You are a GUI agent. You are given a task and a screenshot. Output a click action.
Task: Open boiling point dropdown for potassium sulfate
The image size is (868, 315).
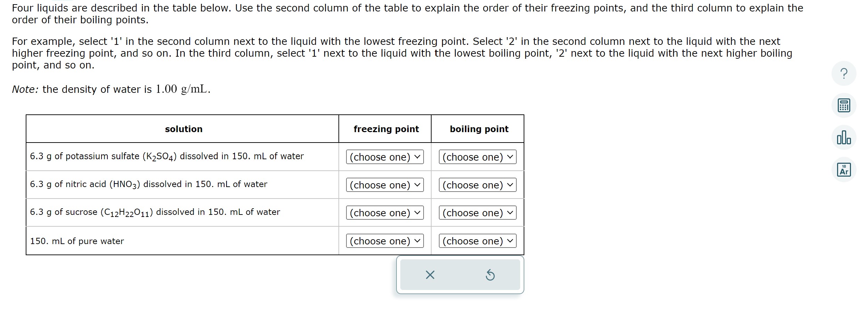click(x=477, y=157)
